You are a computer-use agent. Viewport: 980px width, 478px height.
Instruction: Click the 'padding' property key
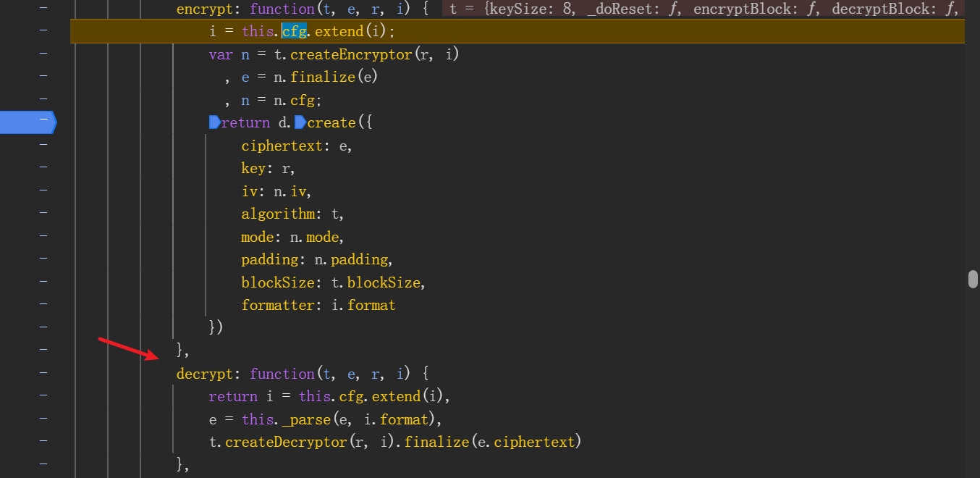pyautogui.click(x=270, y=259)
